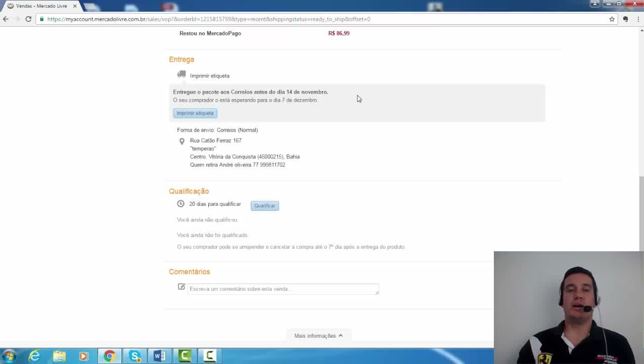
Task: Click the Quem retira André oliveira line
Action: point(238,165)
